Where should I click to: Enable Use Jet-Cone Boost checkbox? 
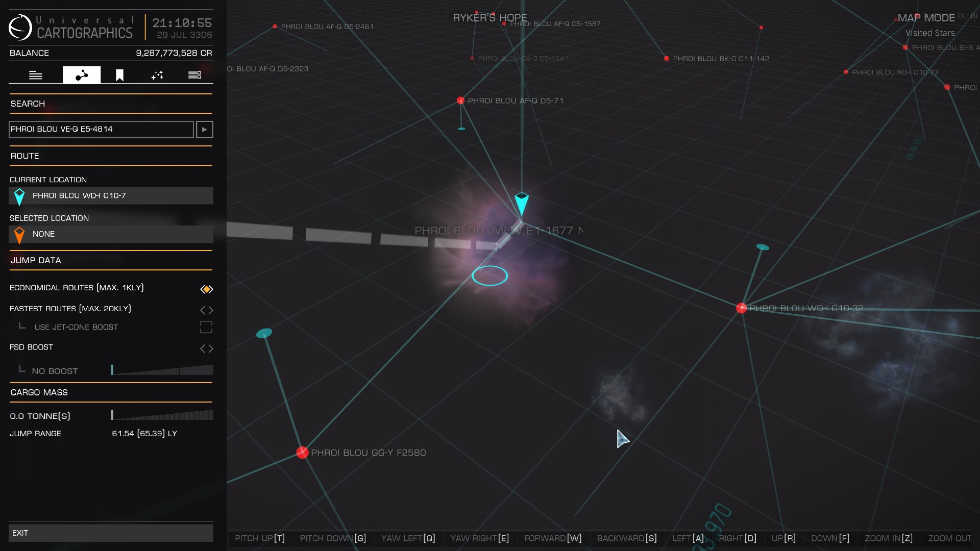click(206, 327)
